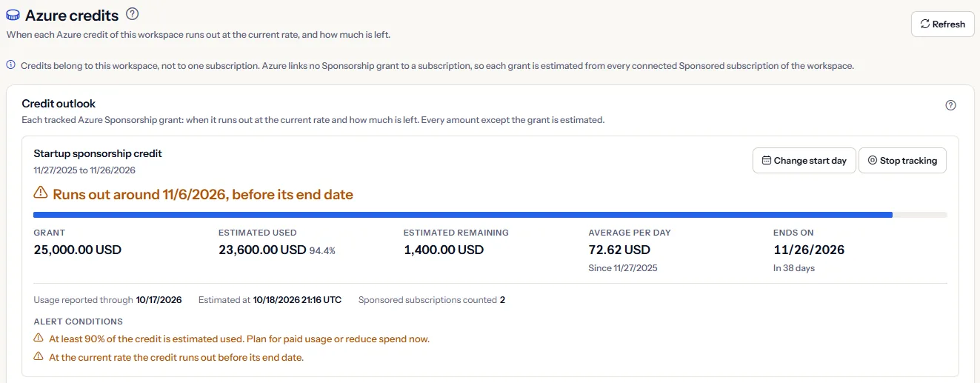Viewport: 980px width, 383px height.
Task: Click the 23,600.00 USD estimated used value
Action: pyautogui.click(x=262, y=250)
